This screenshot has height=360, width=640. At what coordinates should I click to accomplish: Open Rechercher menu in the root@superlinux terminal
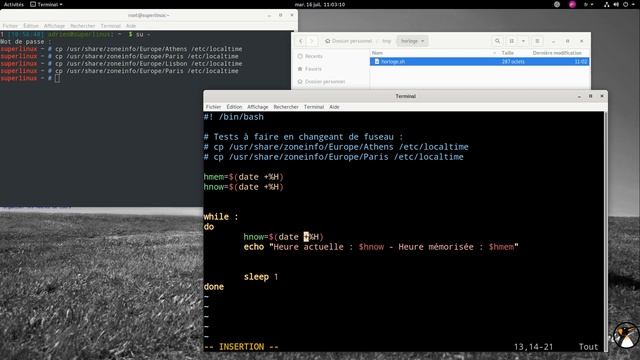coord(83,26)
